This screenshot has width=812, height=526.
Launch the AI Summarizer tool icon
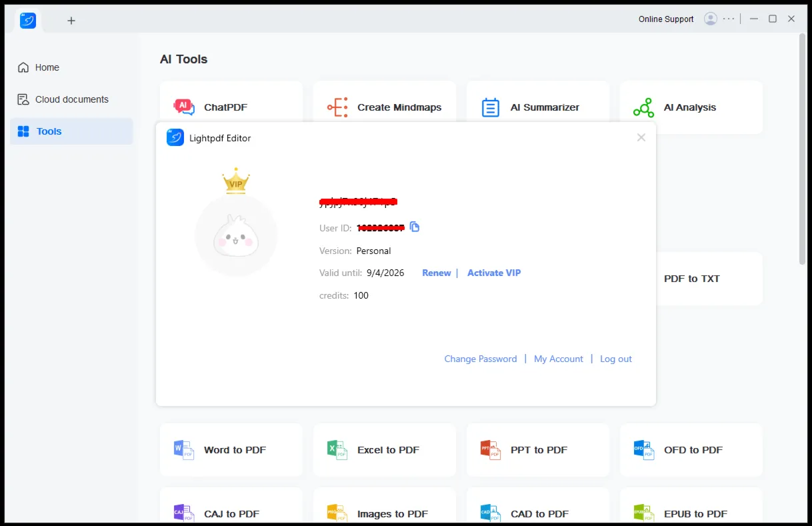491,107
